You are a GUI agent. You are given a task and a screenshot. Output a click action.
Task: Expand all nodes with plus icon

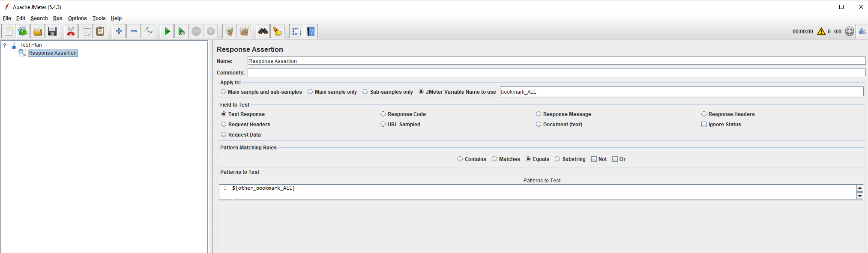point(119,31)
